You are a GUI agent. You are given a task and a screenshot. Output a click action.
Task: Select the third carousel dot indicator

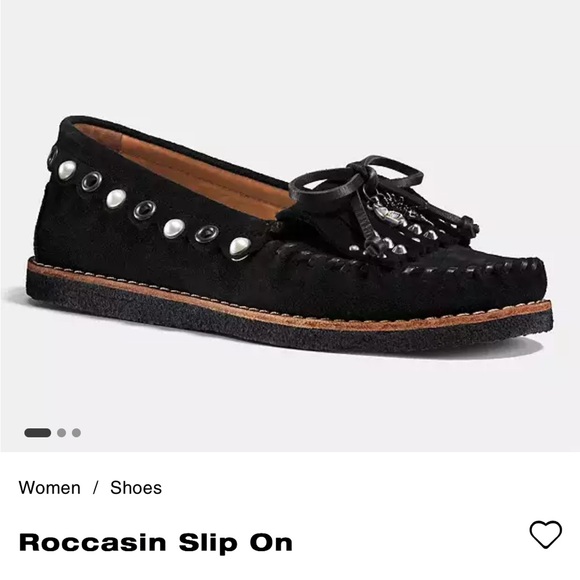pyautogui.click(x=76, y=433)
